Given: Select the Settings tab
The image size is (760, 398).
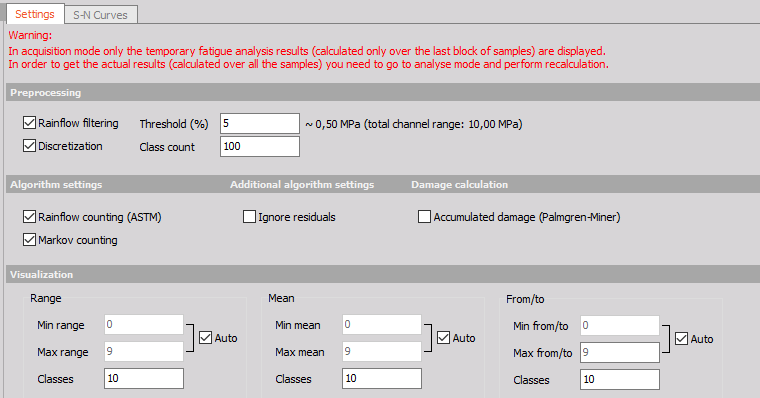Looking at the screenshot, I should click(x=34, y=14).
